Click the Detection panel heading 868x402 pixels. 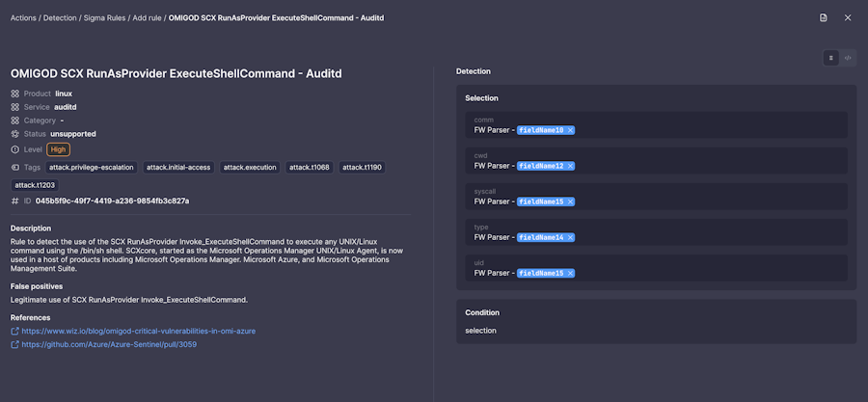coord(474,71)
